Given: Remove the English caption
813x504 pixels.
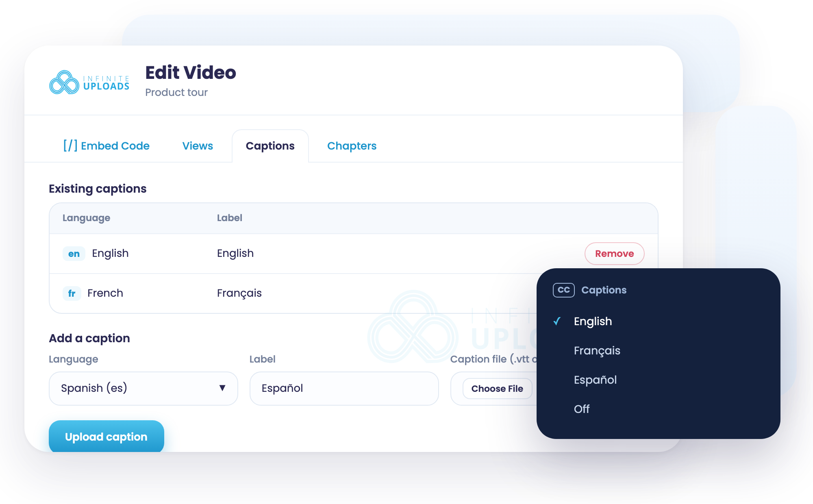Looking at the screenshot, I should pos(615,254).
